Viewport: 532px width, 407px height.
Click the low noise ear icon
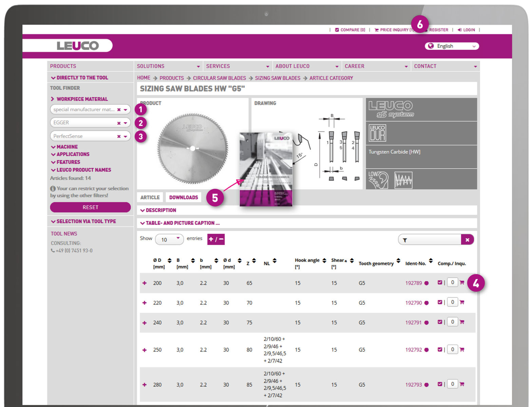point(378,179)
